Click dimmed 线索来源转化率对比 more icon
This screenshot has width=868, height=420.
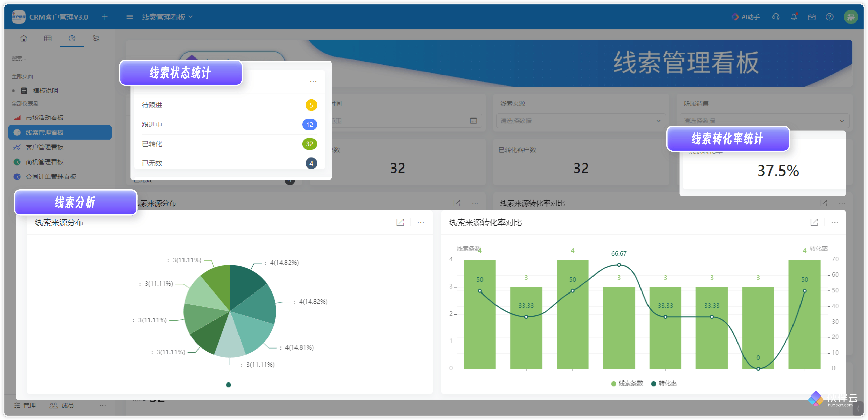point(842,203)
